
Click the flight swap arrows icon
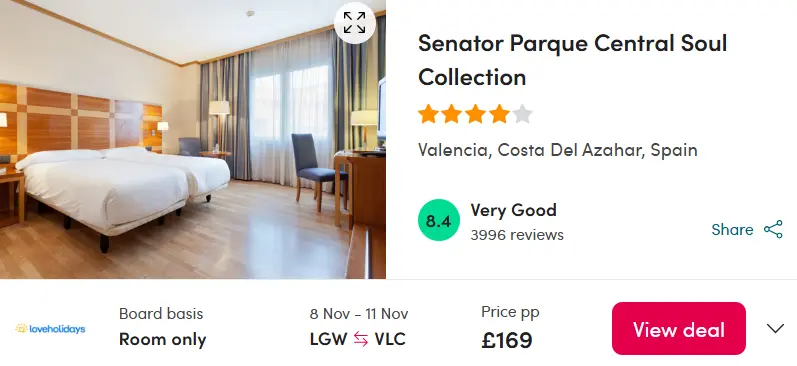click(x=361, y=339)
